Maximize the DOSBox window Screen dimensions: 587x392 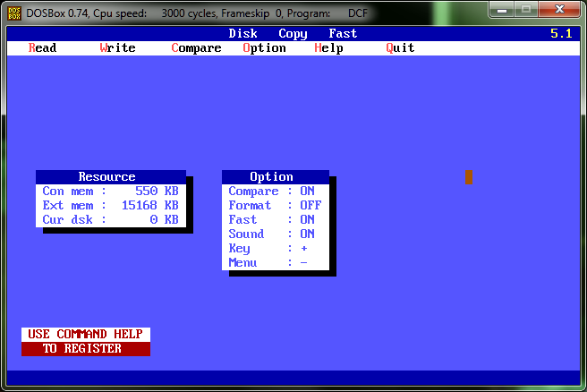coord(526,10)
